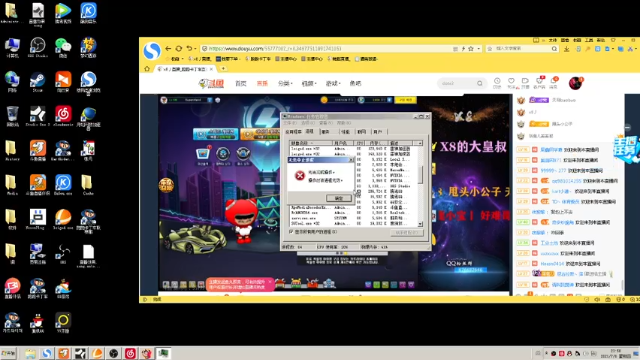The width and height of the screenshot is (640, 360).
Task: Click the Douyu search magnifier icon
Action: pyautogui.click(x=480, y=83)
